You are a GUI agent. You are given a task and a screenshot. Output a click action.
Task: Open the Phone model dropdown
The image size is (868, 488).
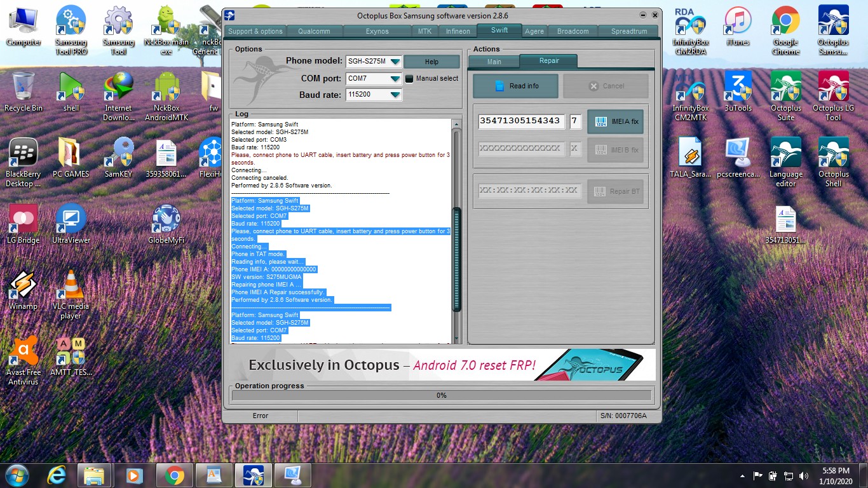coord(395,62)
